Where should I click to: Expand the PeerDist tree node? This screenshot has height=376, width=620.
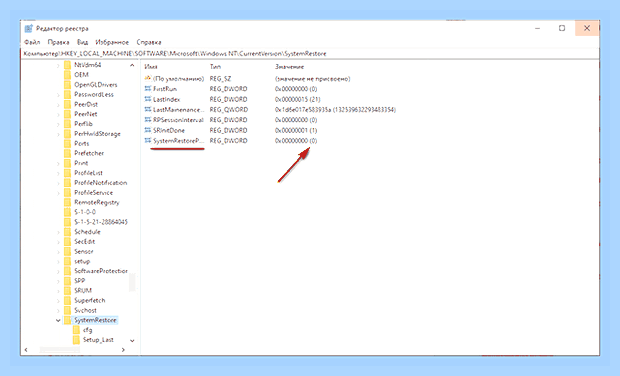click(58, 104)
